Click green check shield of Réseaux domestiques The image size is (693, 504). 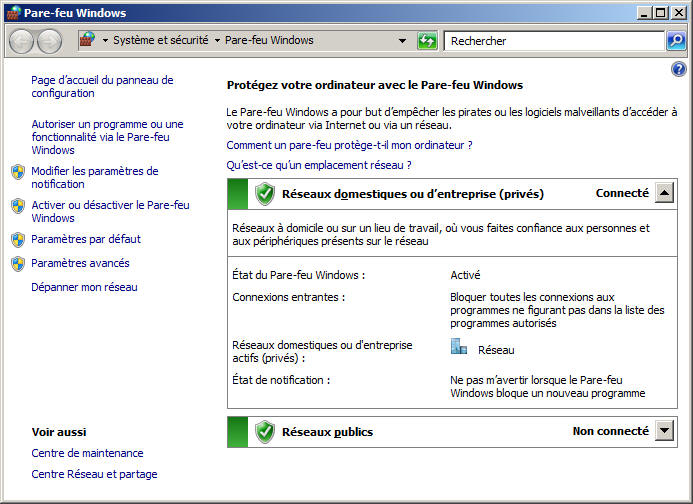[x=265, y=194]
